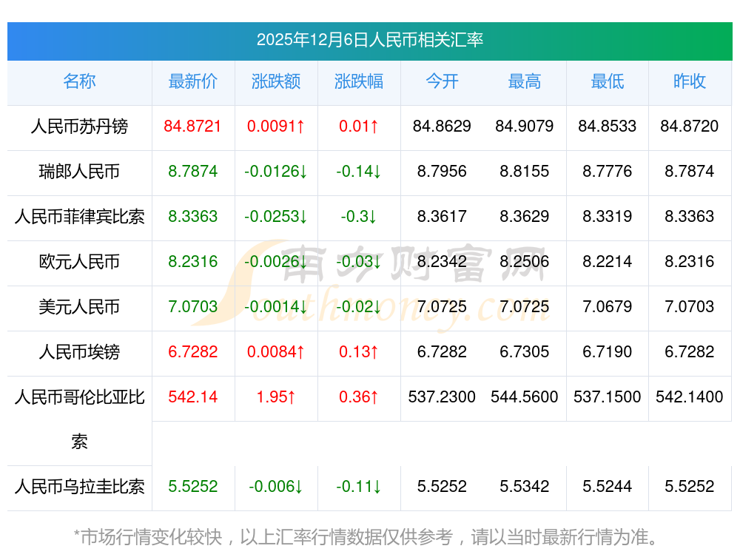740x560 pixels.
Task: Select the 美元人民币 row name
Action: (79, 307)
